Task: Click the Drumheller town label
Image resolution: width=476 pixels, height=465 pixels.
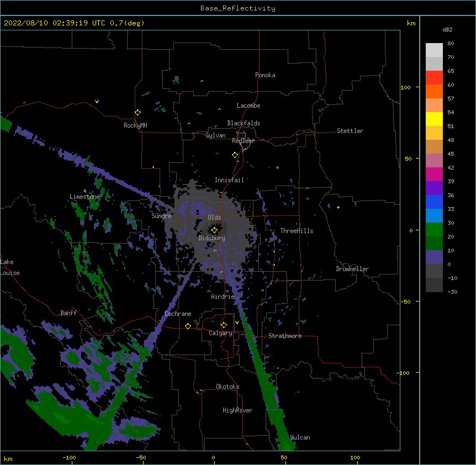Action: pos(352,269)
